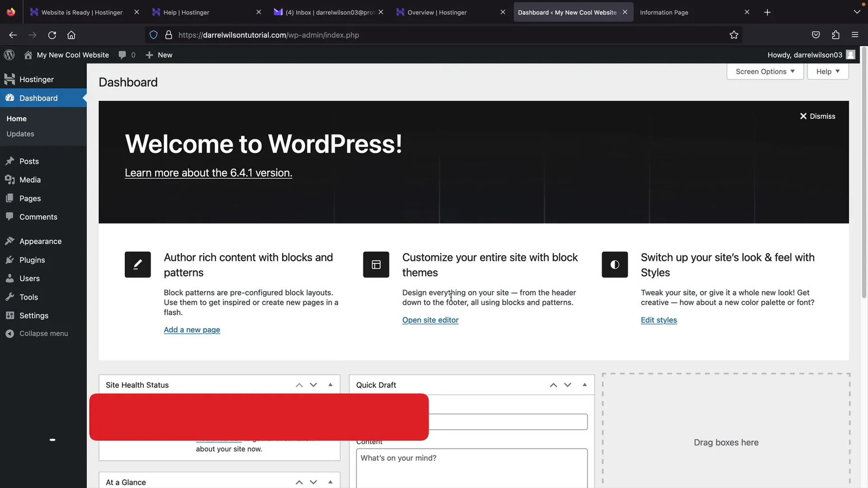Toggle Site Health Status panel collapse
Screen dimensions: 868x488
coord(330,385)
